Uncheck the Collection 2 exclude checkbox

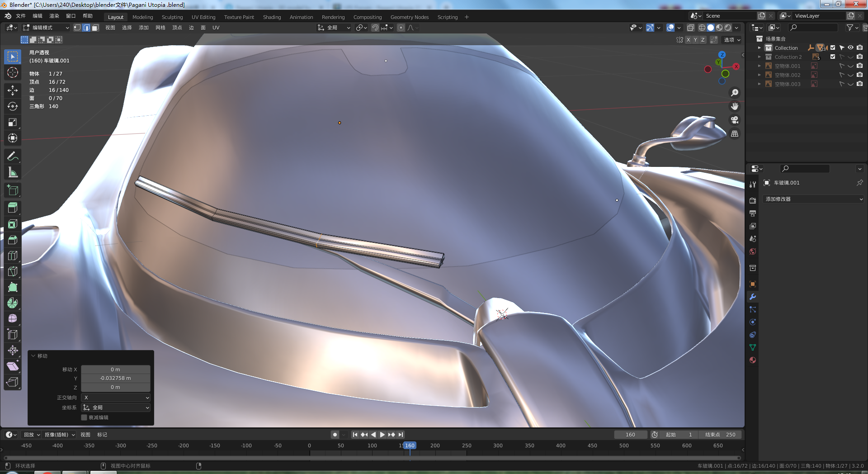pos(833,57)
